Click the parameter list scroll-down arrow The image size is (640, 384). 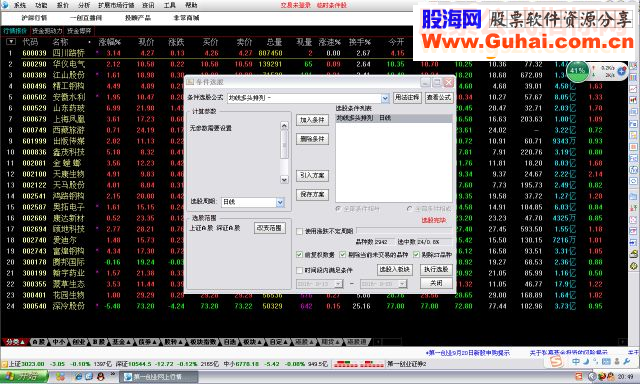click(284, 180)
